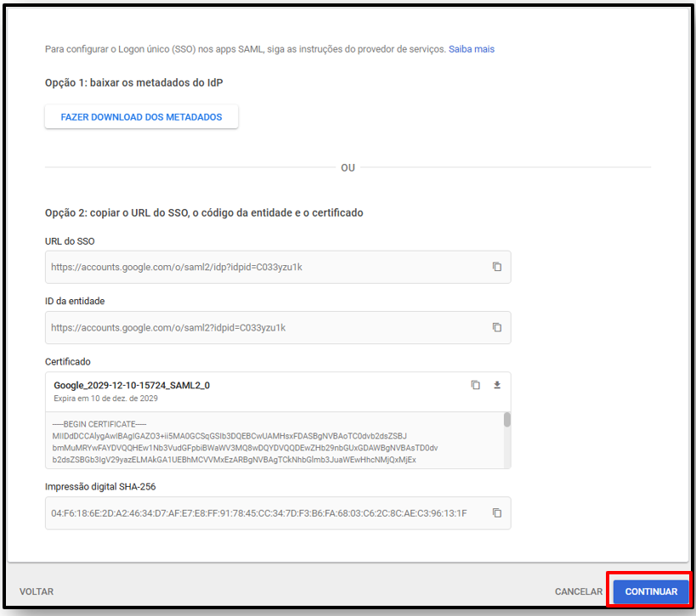This screenshot has height=616, width=696.
Task: Copy the Google certificate contents
Action: coord(475,385)
